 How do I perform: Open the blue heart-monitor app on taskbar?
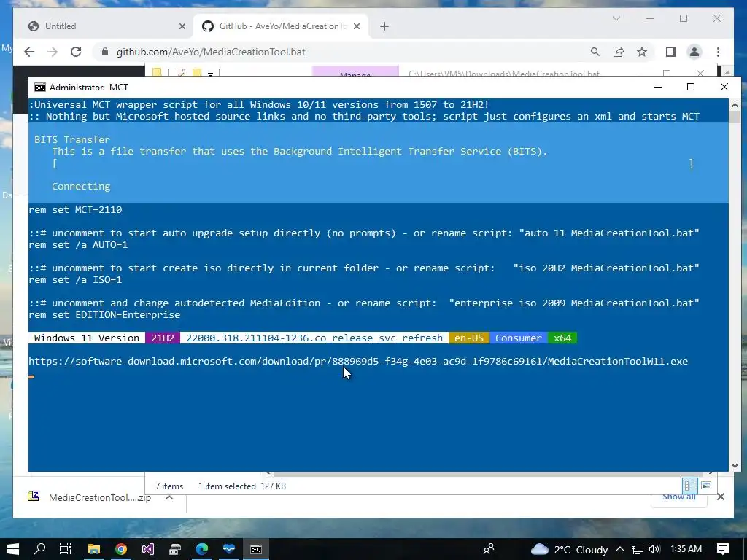click(229, 549)
